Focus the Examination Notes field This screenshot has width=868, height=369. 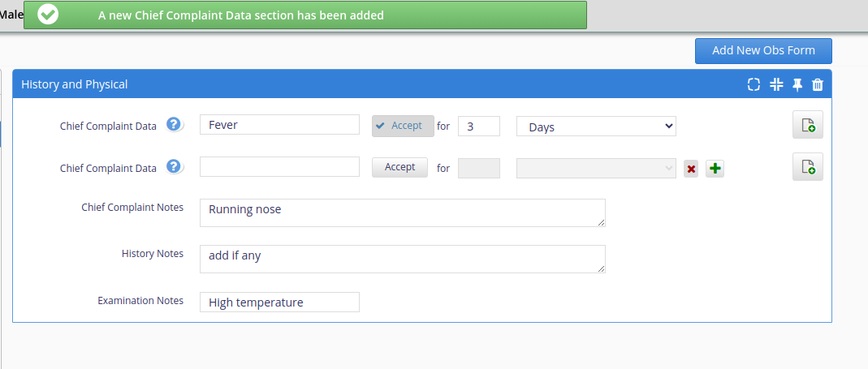tap(279, 302)
